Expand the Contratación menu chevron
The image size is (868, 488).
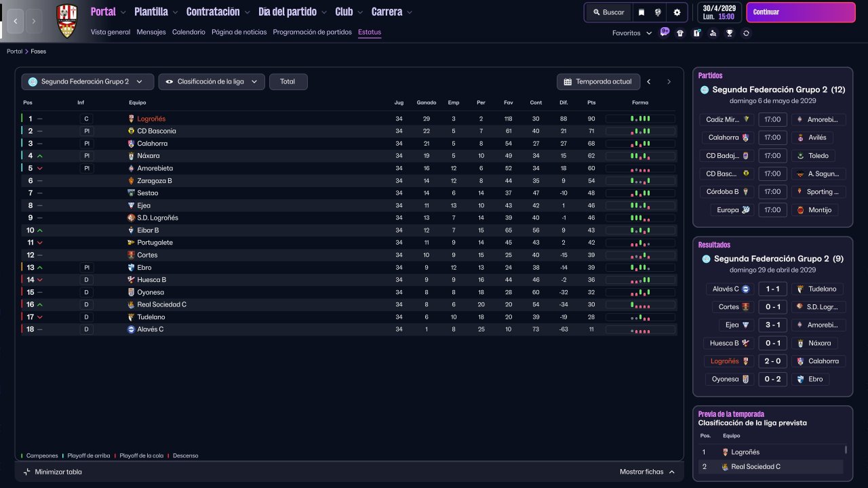(247, 12)
